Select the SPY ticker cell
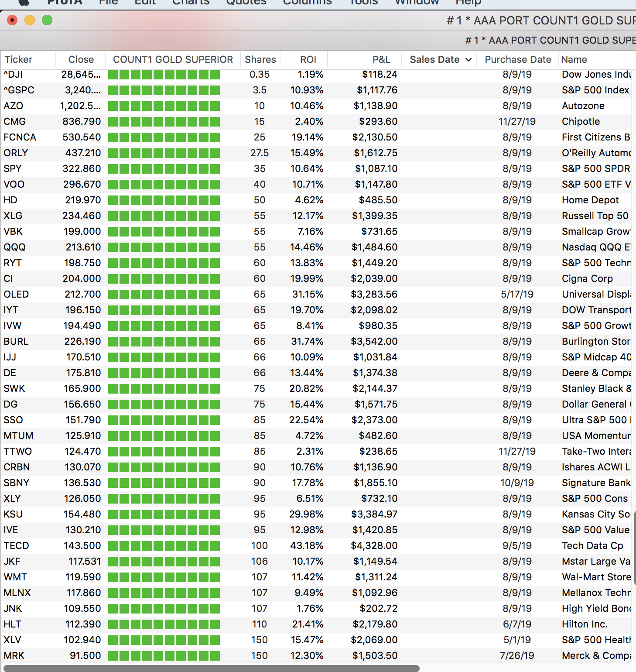Image resolution: width=636 pixels, height=672 pixels. (x=13, y=168)
